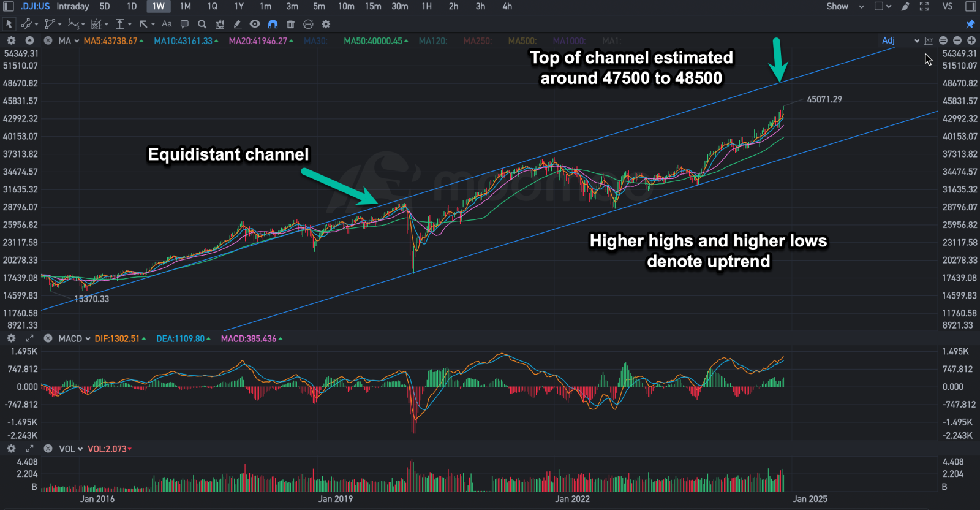Image resolution: width=980 pixels, height=510 pixels.
Task: Open the MACD indicator dropdown
Action: pyautogui.click(x=88, y=338)
